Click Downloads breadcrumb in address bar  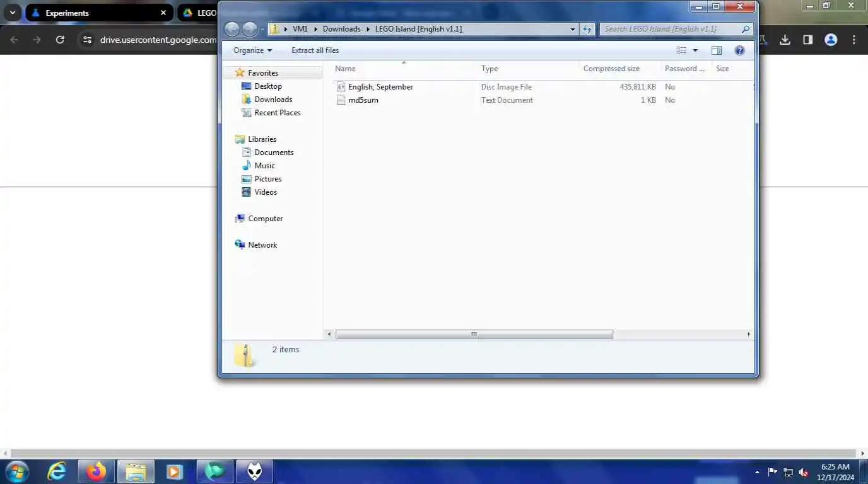341,29
